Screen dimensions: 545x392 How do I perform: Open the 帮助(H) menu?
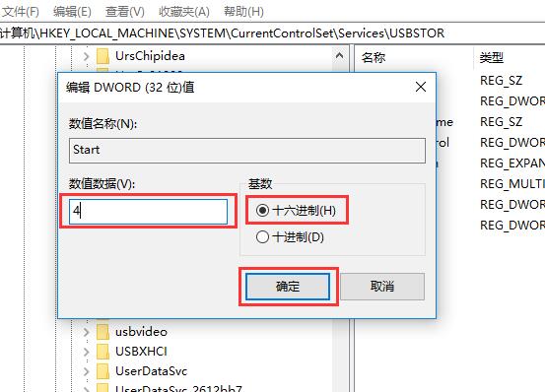pos(243,12)
